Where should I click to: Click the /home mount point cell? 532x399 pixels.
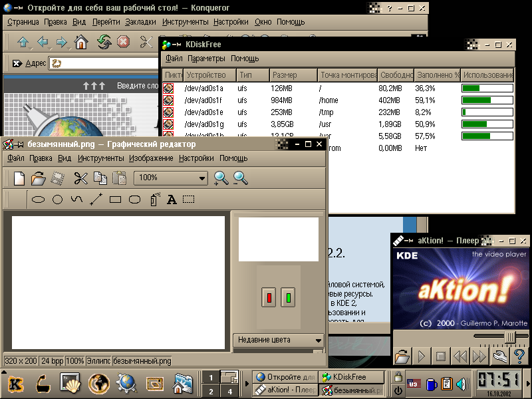click(x=329, y=100)
